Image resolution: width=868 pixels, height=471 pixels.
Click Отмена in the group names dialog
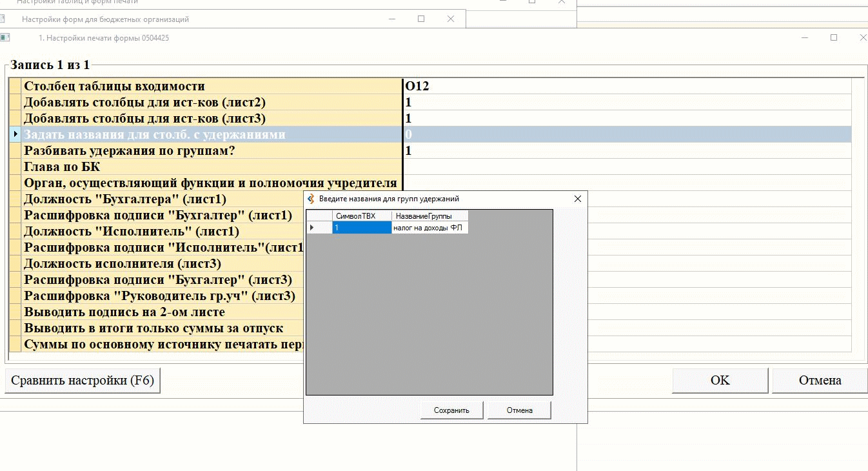point(519,410)
